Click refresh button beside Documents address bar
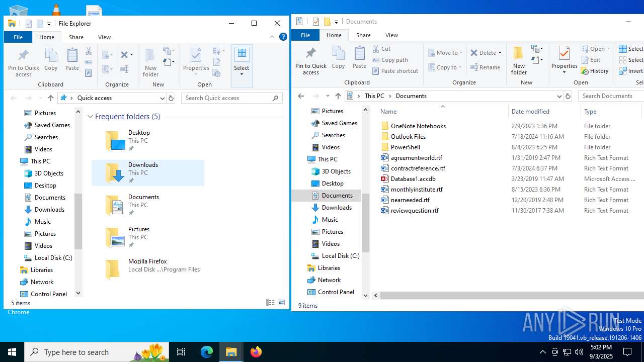 tap(568, 96)
